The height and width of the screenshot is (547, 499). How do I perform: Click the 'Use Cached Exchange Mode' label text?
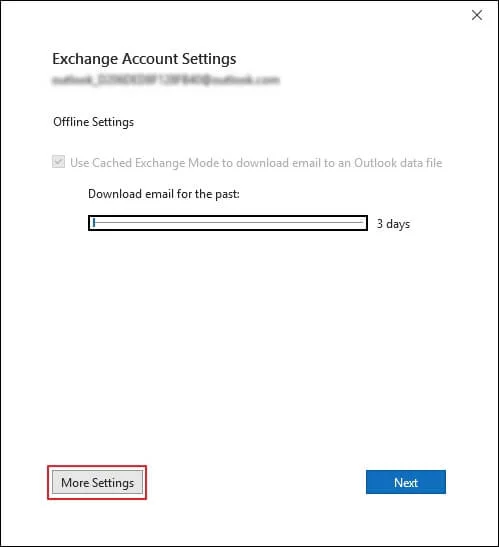256,163
